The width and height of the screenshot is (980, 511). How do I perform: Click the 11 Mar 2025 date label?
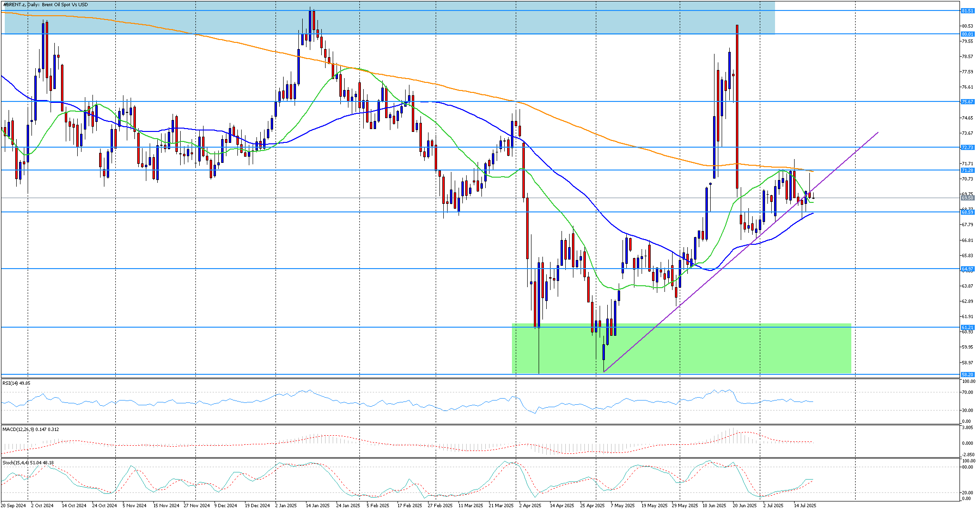pyautogui.click(x=471, y=505)
